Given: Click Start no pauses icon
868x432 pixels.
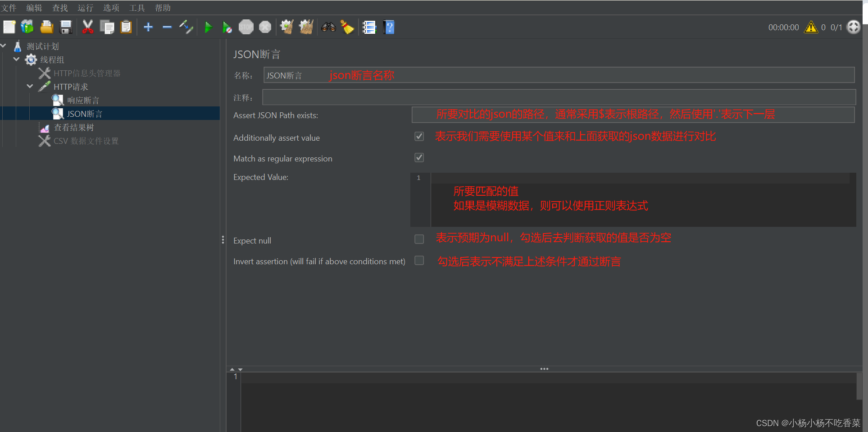Looking at the screenshot, I should tap(227, 27).
